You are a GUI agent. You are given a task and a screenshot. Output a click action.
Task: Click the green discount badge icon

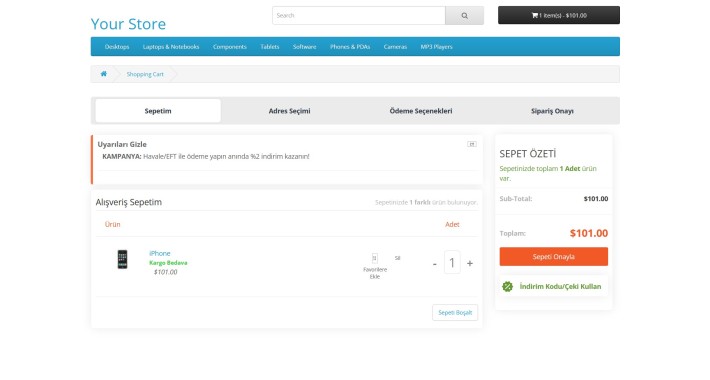point(508,286)
